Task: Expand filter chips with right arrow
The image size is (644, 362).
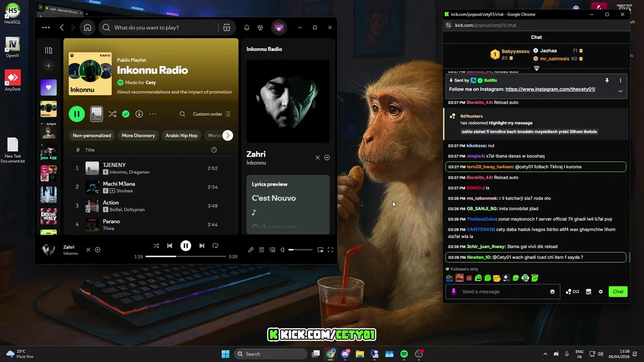Action: [228, 135]
